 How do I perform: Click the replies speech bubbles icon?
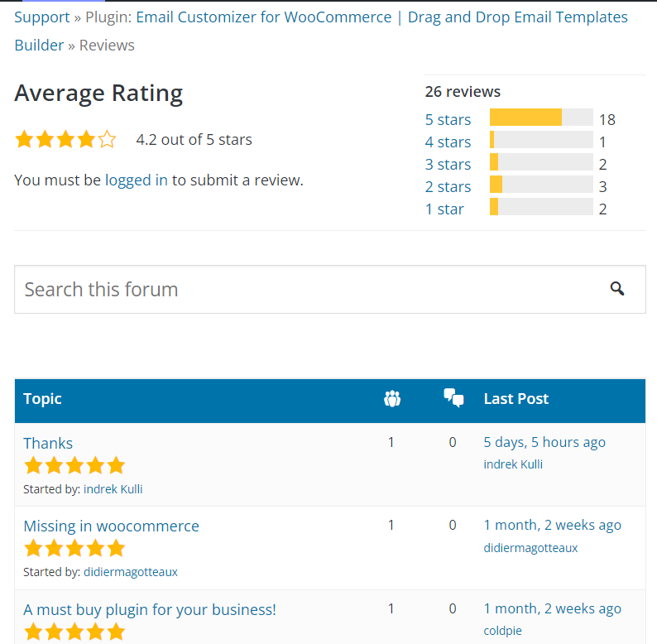coord(453,399)
